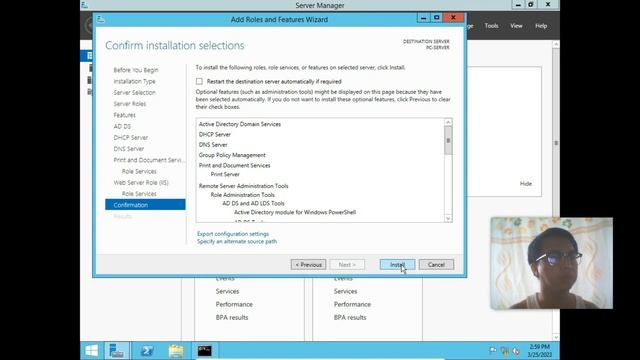Click Server Manager dashboard sidebar icon
The height and width of the screenshot is (360, 640).
pos(89,56)
